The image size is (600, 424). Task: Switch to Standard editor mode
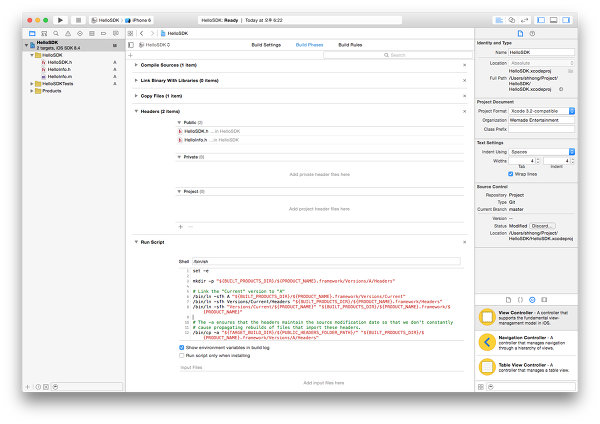(499, 20)
